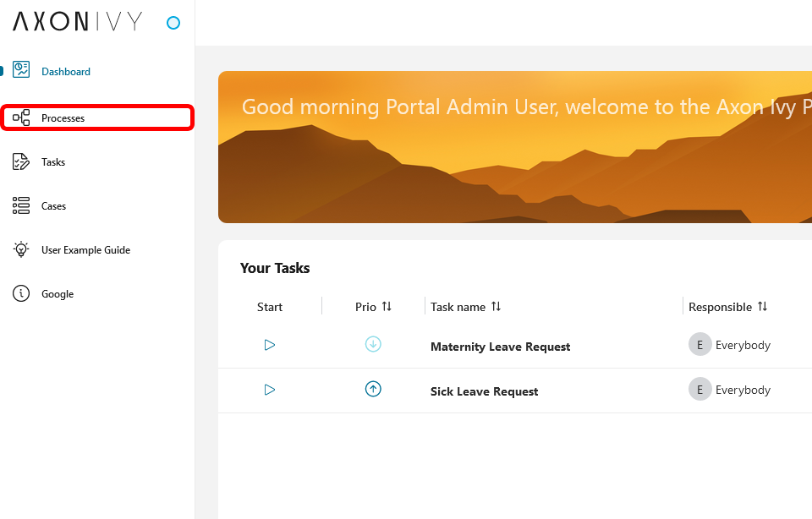This screenshot has width=812, height=519.
Task: Open the Google menu link
Action: (58, 294)
